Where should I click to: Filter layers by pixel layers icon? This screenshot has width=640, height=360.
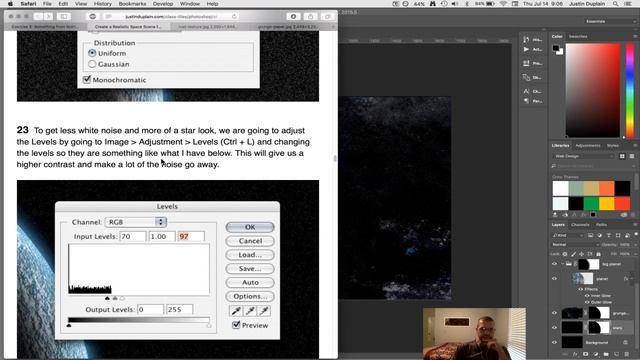[591, 236]
